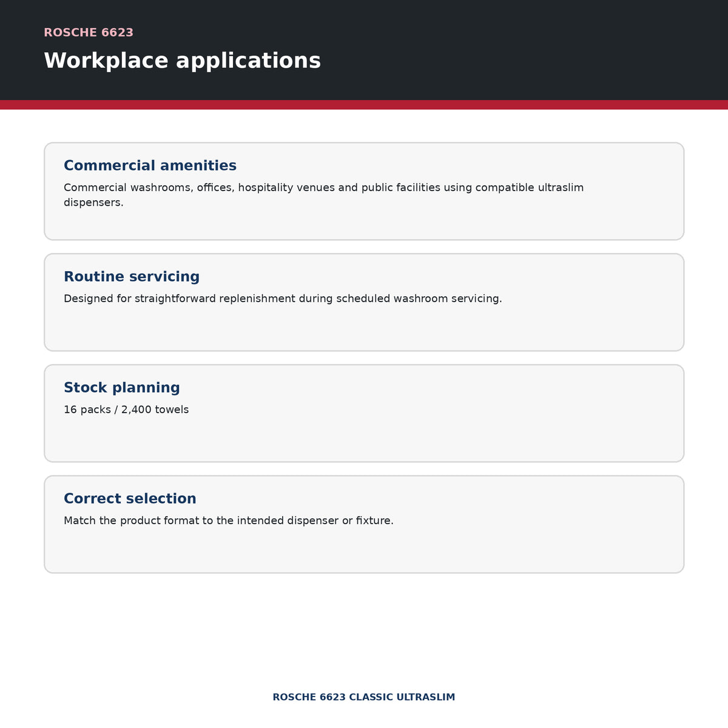This screenshot has height=728, width=728.
Task: Click the red divider bar under header
Action: point(364,104)
